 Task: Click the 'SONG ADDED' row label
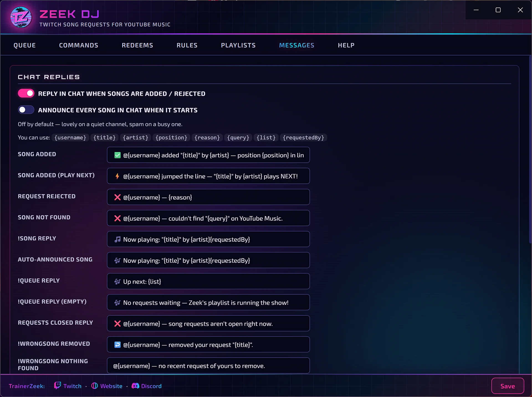coord(37,154)
